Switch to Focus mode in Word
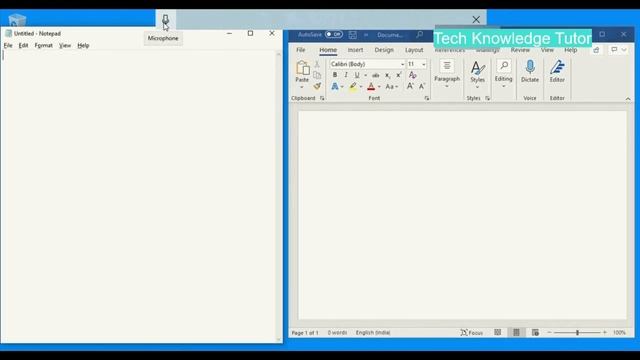 tap(471, 333)
